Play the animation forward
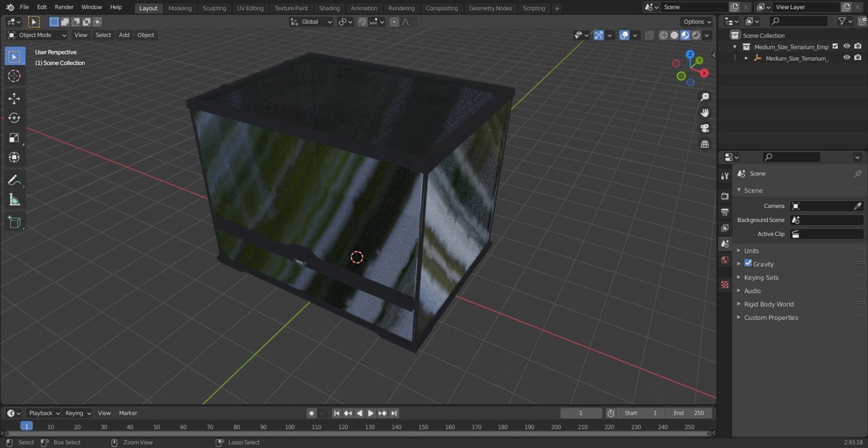 coord(371,413)
